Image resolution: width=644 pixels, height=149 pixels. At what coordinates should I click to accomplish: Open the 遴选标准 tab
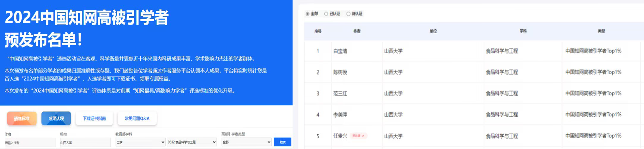pyautogui.click(x=22, y=118)
